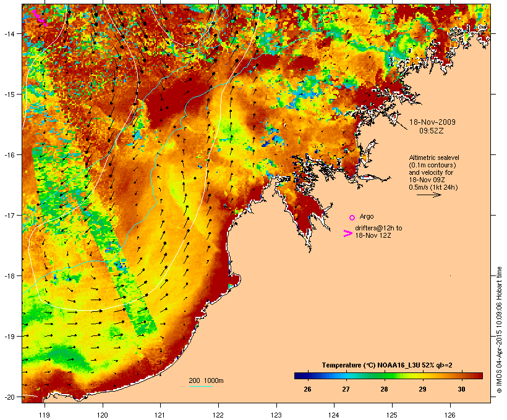
Task: Click longitude axis label 124
Action: coord(334,415)
